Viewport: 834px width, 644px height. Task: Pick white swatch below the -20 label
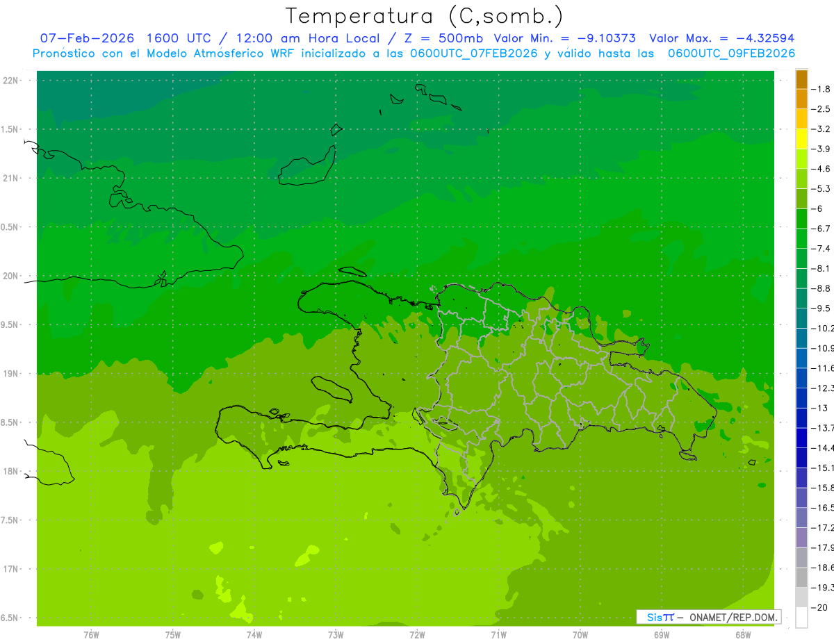tap(801, 618)
